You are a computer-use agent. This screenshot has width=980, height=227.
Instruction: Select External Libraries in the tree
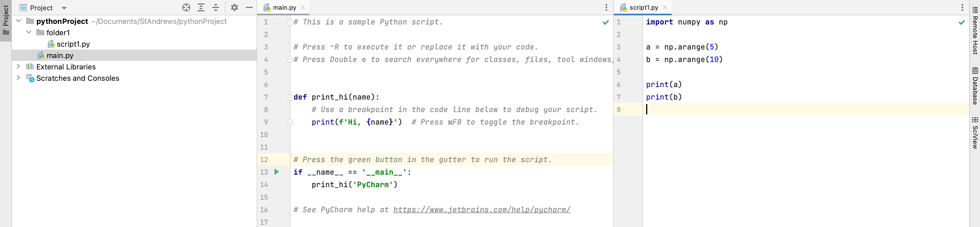[x=66, y=67]
